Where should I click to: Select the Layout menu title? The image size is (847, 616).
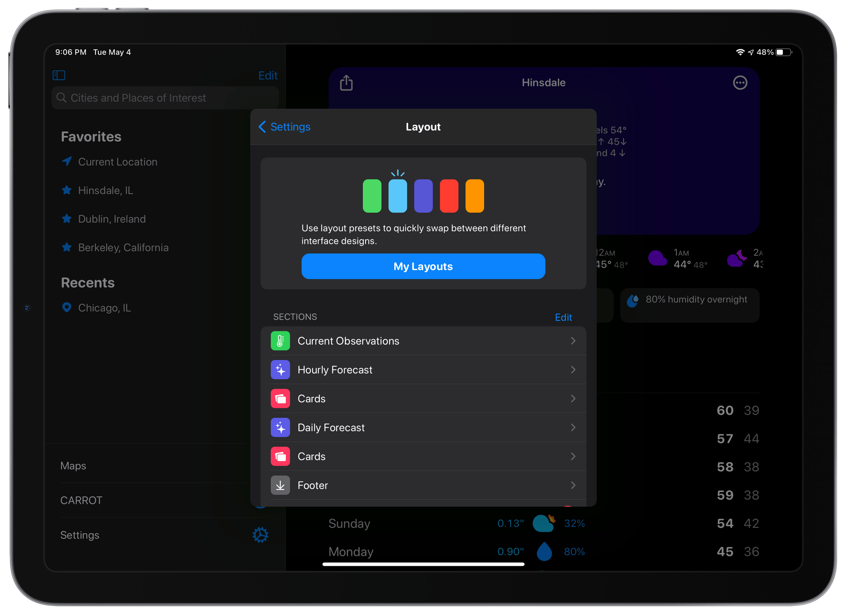tap(423, 126)
